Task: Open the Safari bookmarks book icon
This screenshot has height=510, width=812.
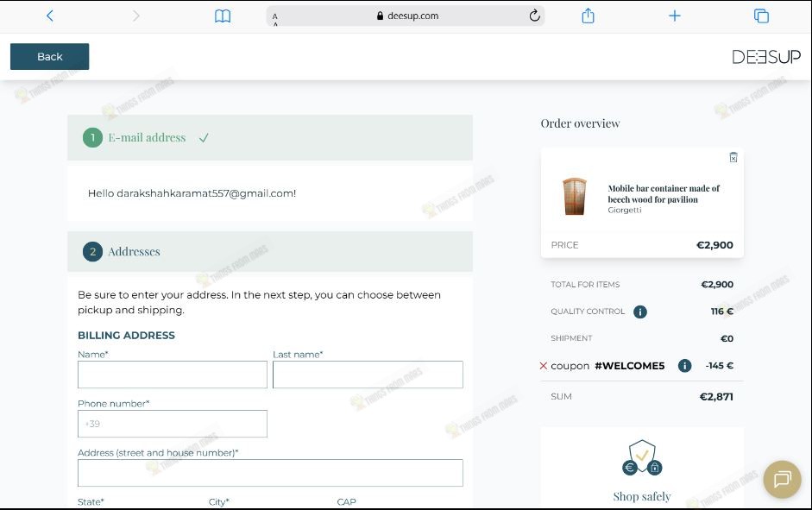Action: pos(223,16)
